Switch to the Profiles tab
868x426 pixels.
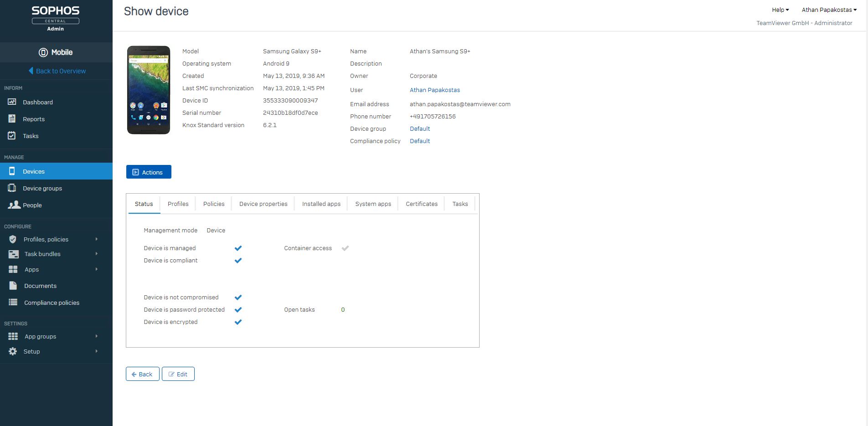[178, 204]
